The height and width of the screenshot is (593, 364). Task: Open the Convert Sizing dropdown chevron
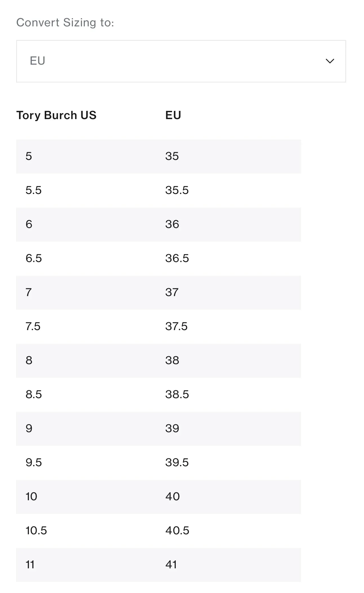click(330, 61)
